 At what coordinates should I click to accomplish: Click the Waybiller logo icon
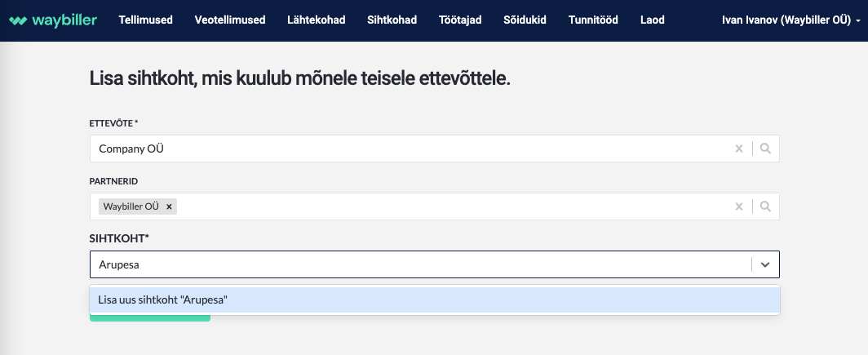coord(18,20)
